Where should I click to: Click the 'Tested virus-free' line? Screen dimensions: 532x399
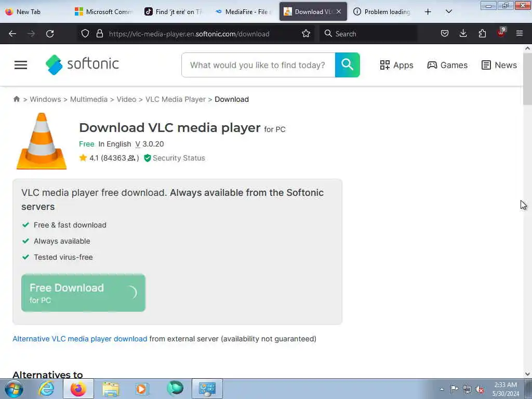(x=63, y=257)
